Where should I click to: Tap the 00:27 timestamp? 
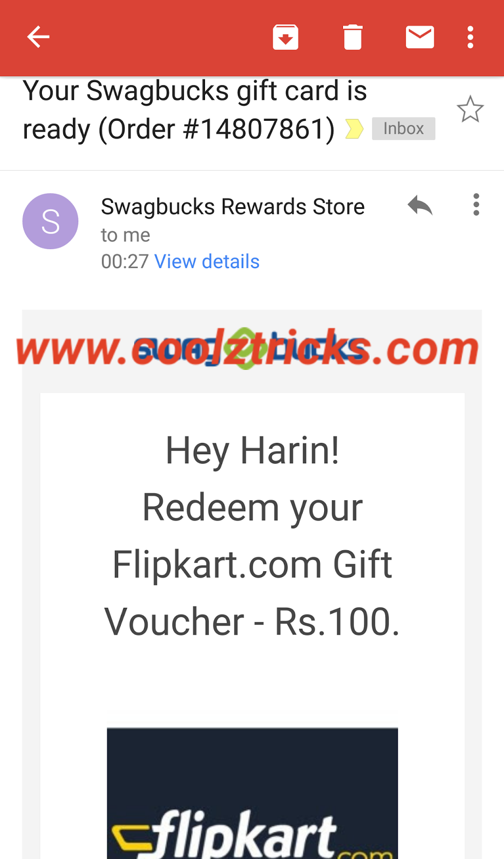[125, 261]
